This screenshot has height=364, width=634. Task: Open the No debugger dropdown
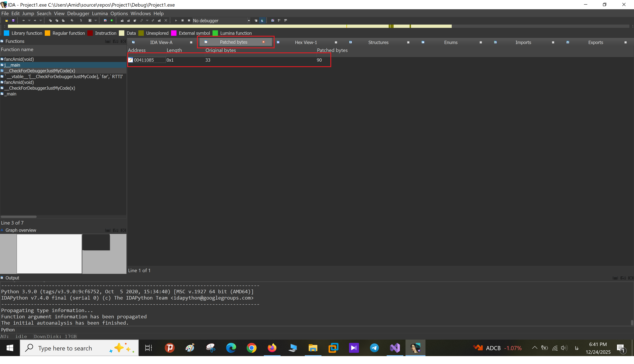click(248, 20)
